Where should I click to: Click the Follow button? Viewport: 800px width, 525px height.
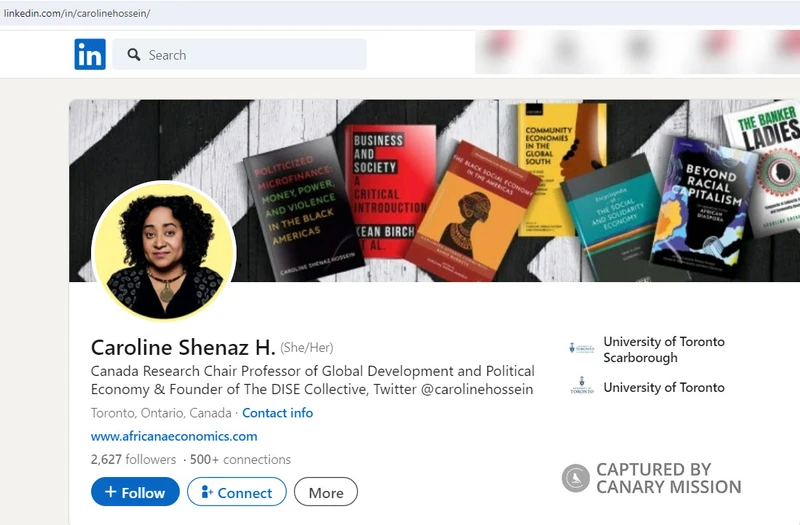pos(135,492)
